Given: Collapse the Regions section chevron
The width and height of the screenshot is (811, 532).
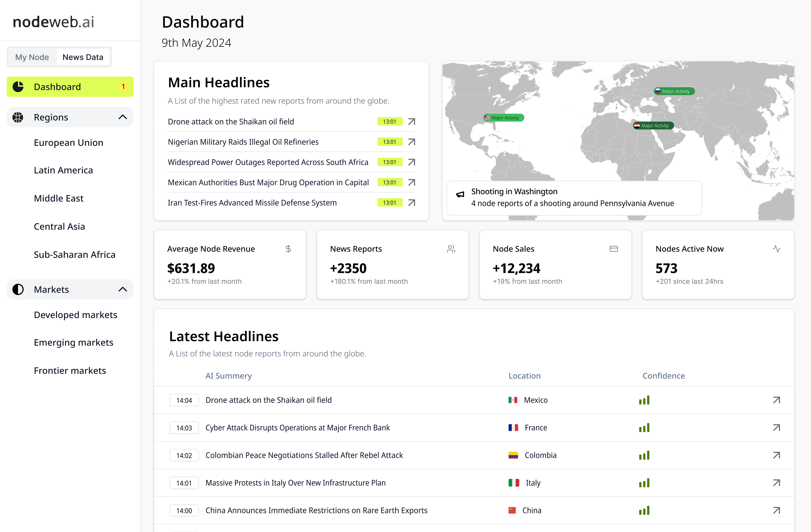Looking at the screenshot, I should point(123,117).
